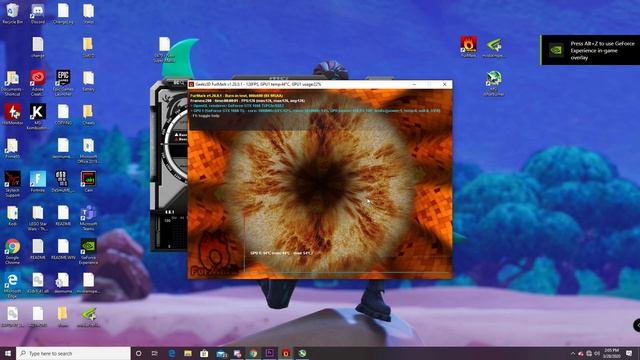Screen dimensions: 640x360
Task: Open the Kodi desktop icon
Action: 12,215
